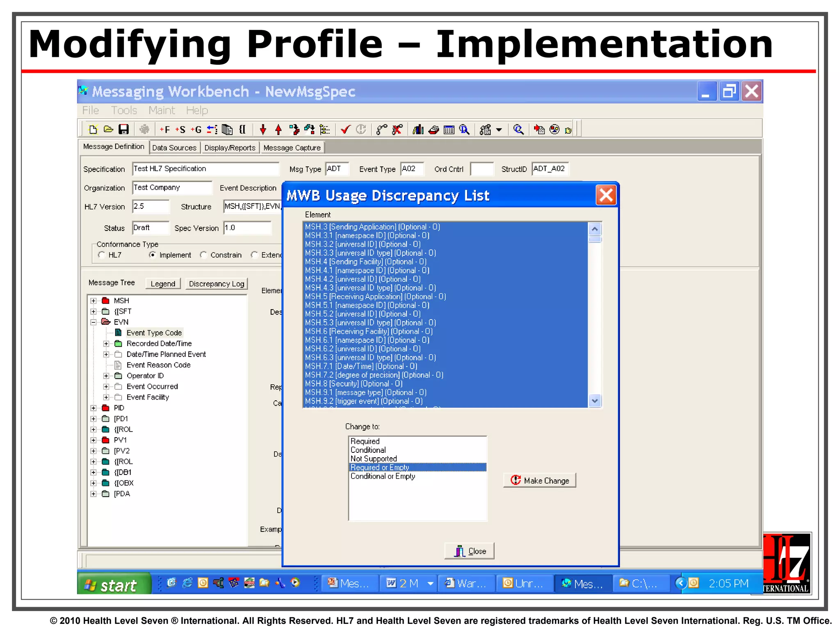Click the red arrow import document icon

[539, 130]
